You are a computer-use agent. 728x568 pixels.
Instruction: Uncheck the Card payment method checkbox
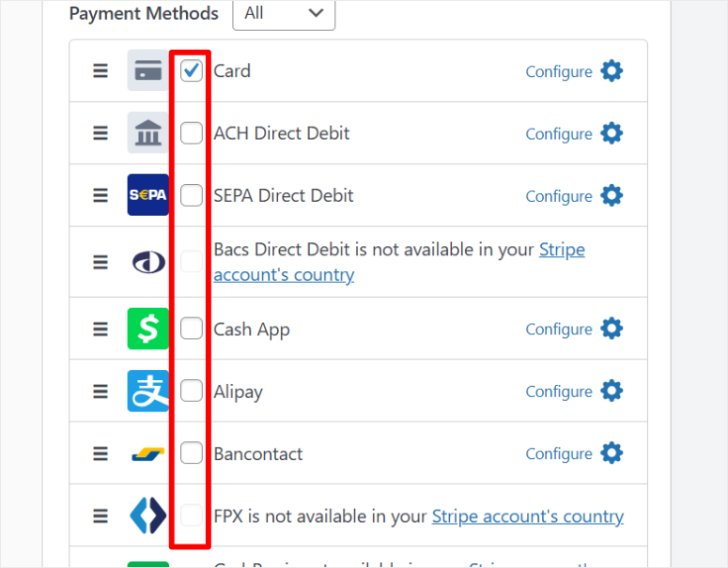click(192, 70)
